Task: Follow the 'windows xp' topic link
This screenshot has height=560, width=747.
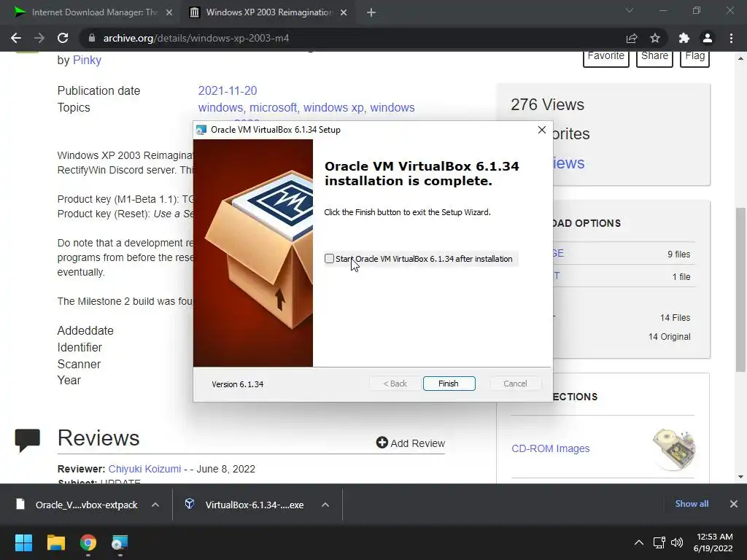Action: click(333, 108)
